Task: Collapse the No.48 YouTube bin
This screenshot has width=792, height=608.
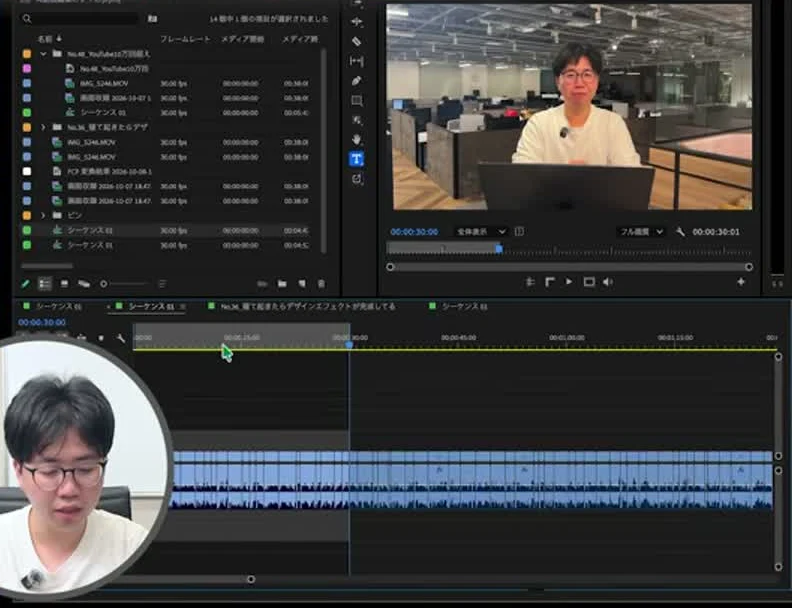Action: point(43,54)
